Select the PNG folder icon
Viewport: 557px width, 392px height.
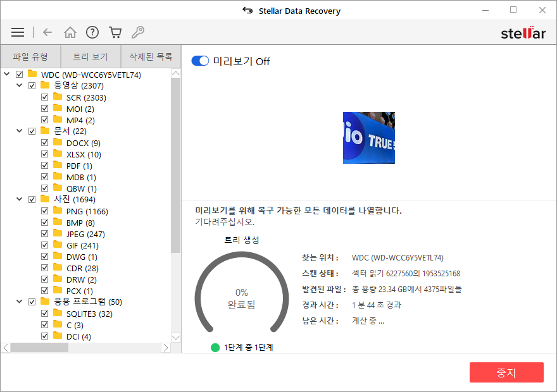[x=58, y=211]
